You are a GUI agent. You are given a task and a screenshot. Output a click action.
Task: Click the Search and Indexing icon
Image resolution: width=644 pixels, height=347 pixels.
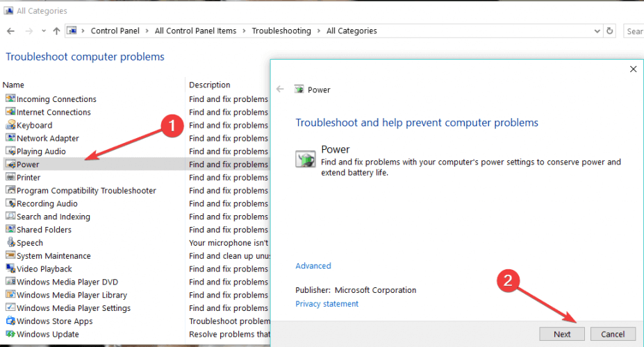tap(10, 216)
